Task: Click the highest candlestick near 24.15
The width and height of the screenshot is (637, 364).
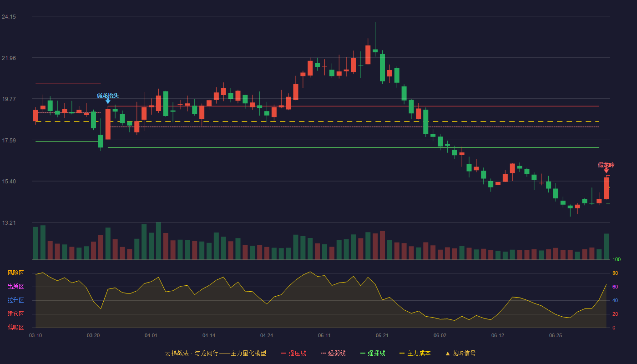Action: click(375, 50)
